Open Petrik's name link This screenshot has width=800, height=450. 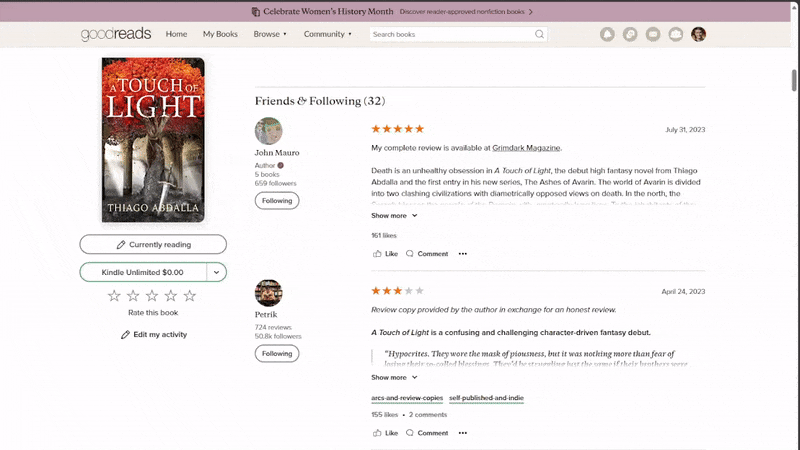point(266,314)
